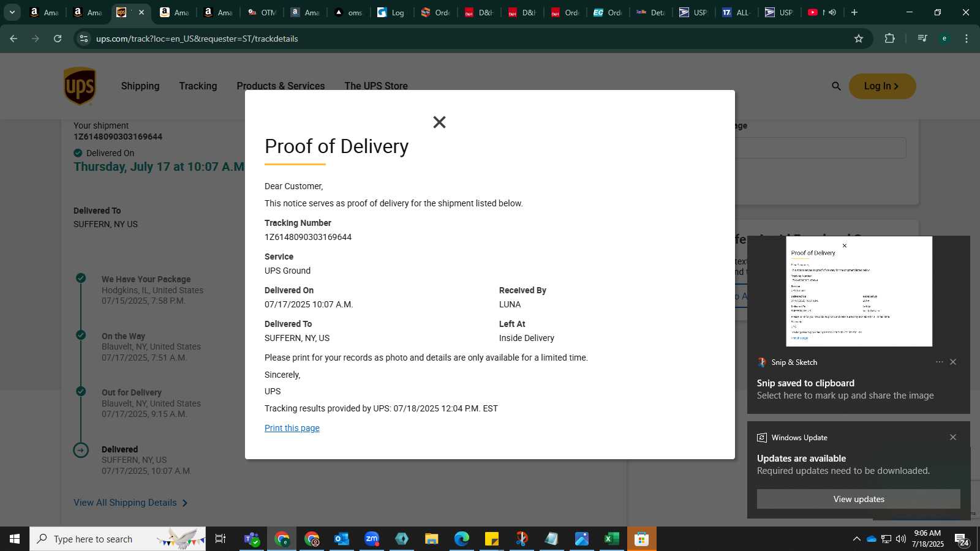Close the Proof of Delivery dialog
The image size is (980, 551).
click(x=439, y=122)
